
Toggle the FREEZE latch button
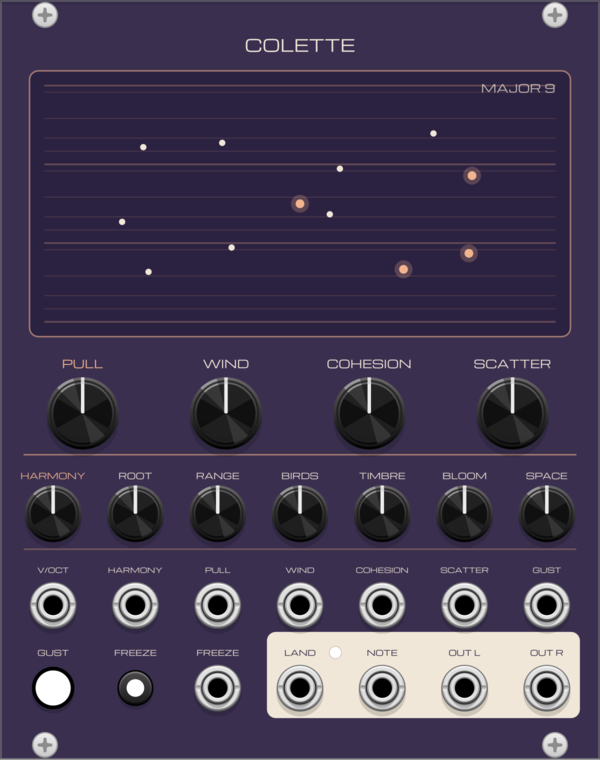(x=135, y=687)
